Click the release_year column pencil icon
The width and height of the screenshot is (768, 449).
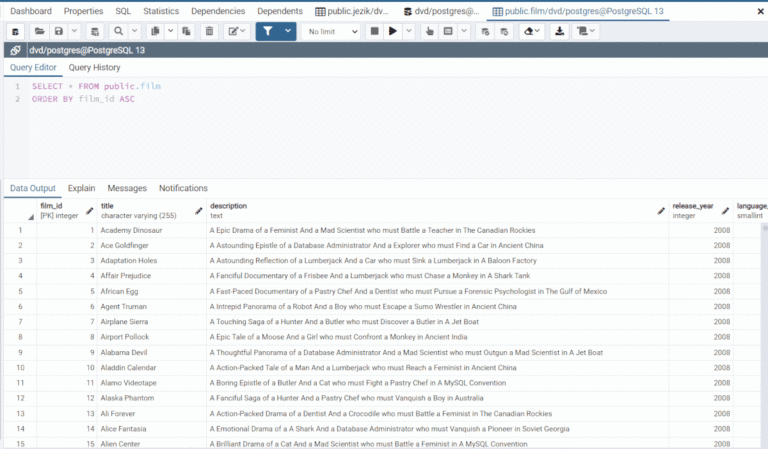point(725,211)
